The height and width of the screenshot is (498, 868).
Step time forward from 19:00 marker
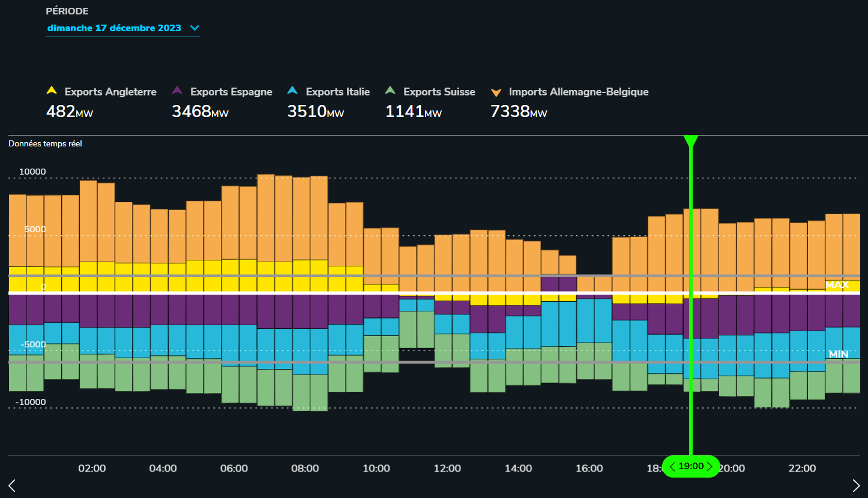point(710,466)
